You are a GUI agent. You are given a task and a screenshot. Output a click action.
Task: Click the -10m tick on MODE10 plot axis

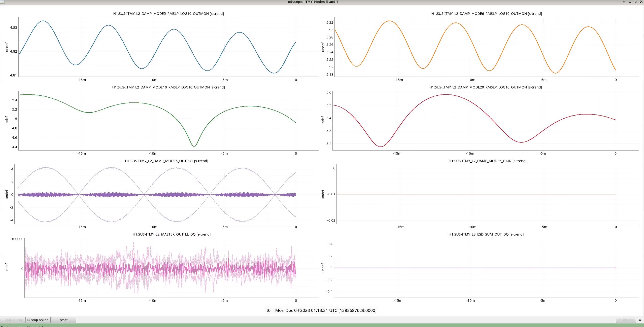153,153
